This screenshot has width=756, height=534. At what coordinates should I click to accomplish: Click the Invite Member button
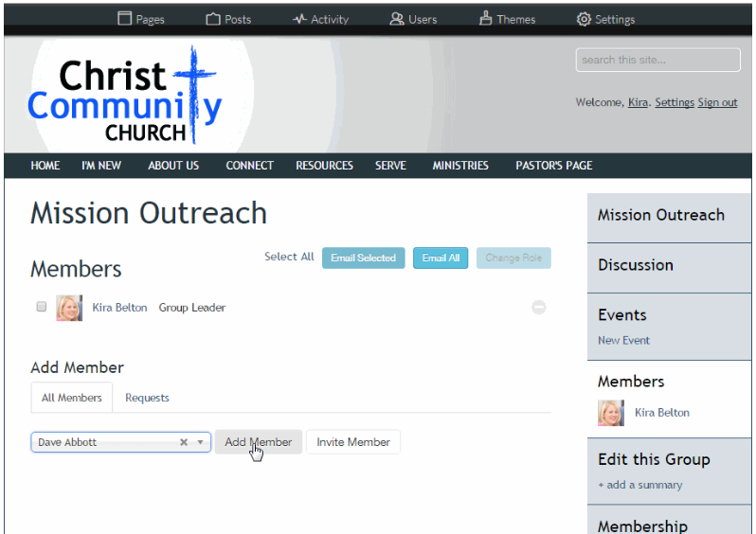(353, 442)
